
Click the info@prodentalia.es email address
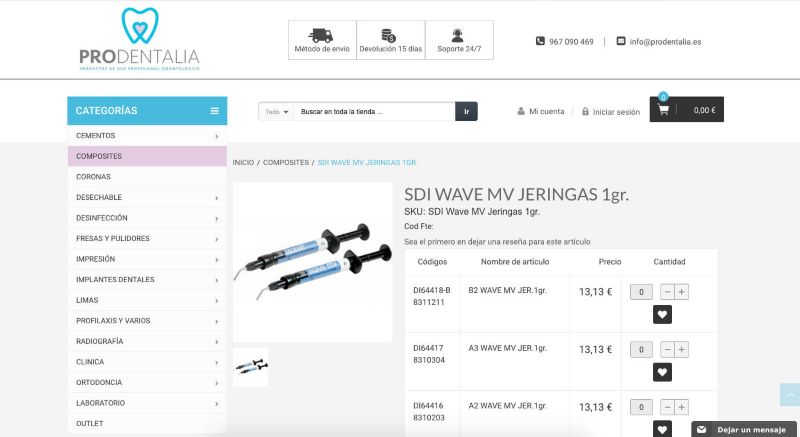tap(665, 42)
